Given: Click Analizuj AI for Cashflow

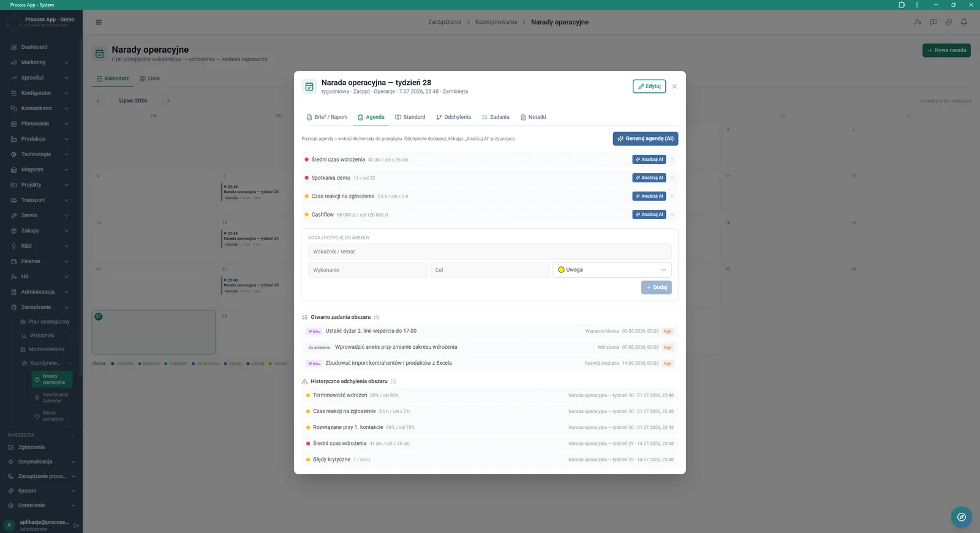Looking at the screenshot, I should coord(649,215).
